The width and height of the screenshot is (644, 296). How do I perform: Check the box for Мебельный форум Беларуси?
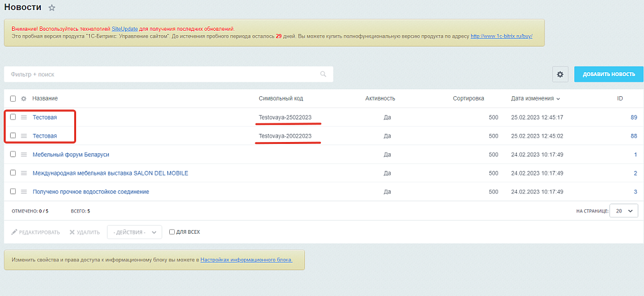[13, 155]
